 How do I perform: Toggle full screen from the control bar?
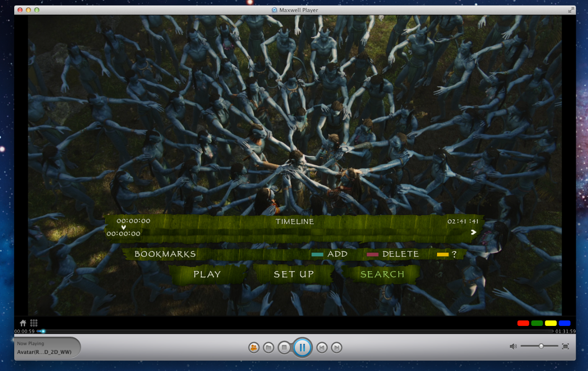(x=565, y=346)
